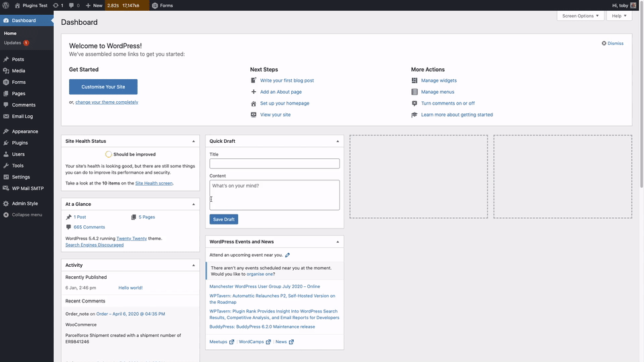
Task: Open the Meetups external link
Action: (222, 341)
